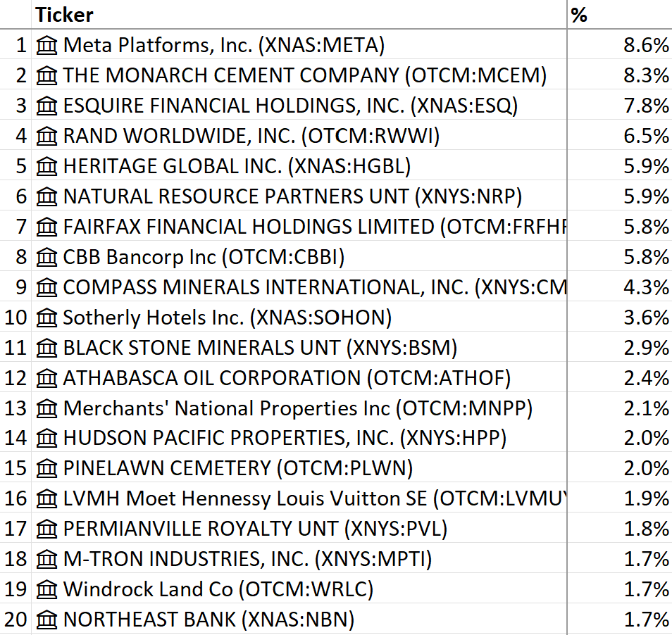Click the stock icon beside Natural Resource Partners
This screenshot has height=635, width=672.
pos(46,196)
